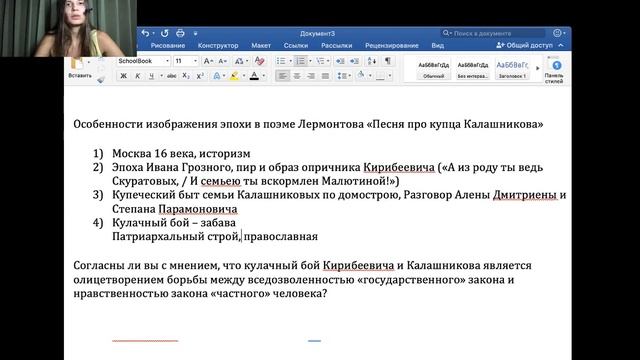This screenshot has height=360, width=640.
Task: Expand the highlight color arrow
Action: tap(244, 76)
